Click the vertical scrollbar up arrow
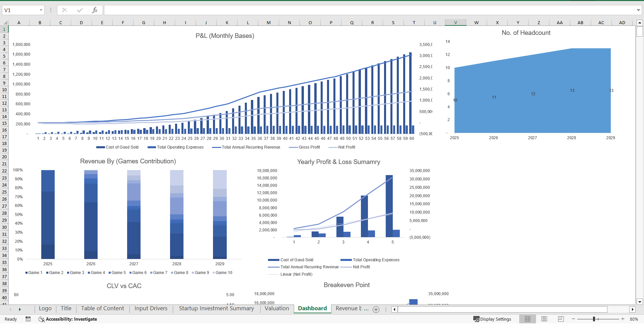 click(640, 23)
